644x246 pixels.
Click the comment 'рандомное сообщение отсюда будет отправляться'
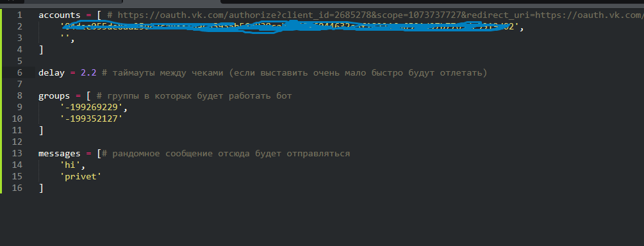231,154
